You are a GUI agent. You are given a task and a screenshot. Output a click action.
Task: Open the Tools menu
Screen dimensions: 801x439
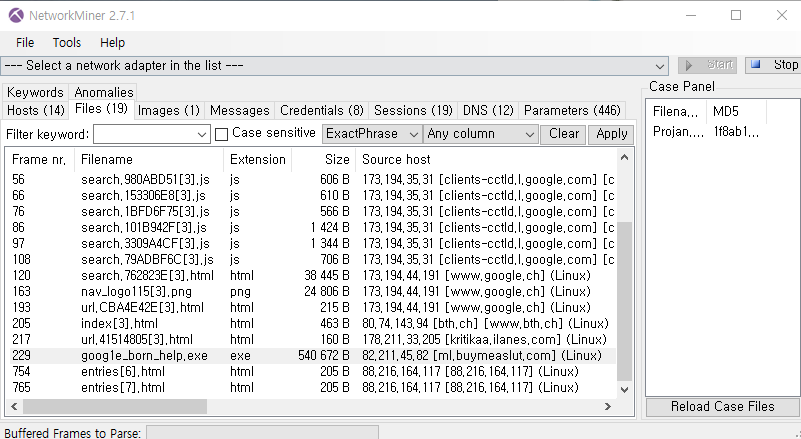[67, 42]
